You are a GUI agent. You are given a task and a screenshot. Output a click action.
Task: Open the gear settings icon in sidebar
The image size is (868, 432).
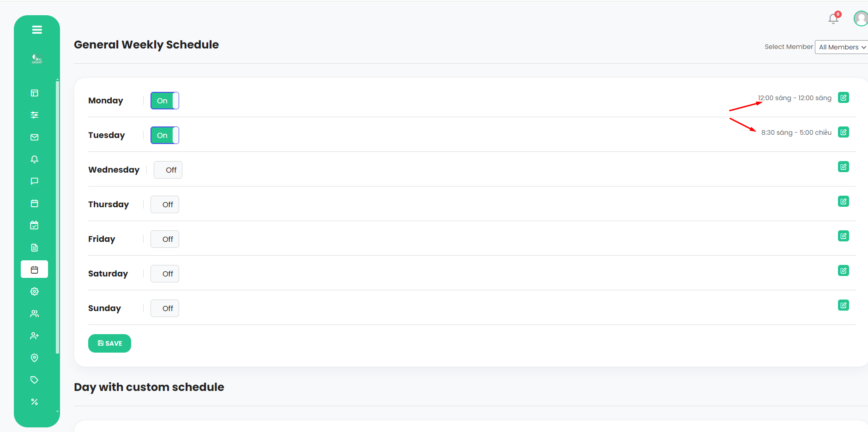click(x=35, y=291)
